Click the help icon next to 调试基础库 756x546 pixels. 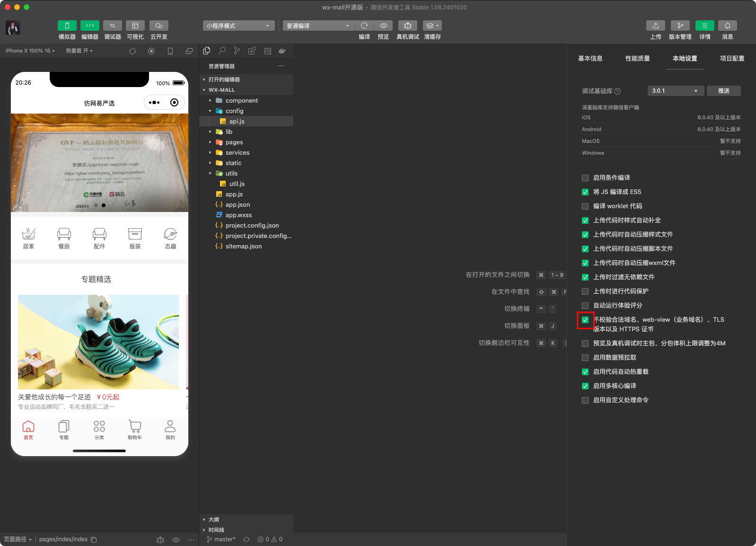point(617,91)
